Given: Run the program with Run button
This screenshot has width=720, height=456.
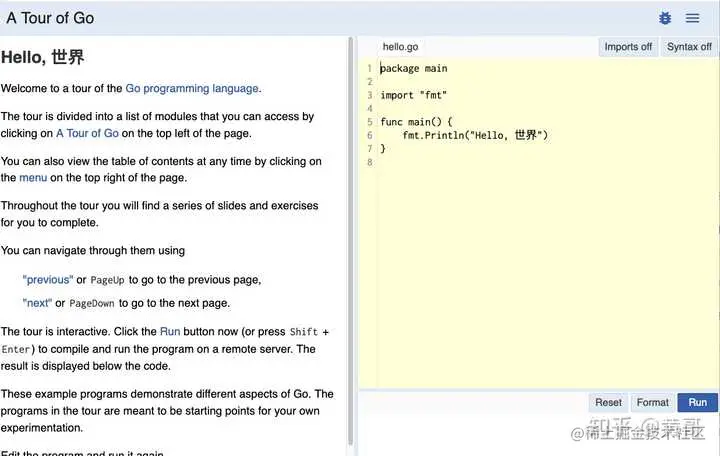Looking at the screenshot, I should click(x=698, y=402).
